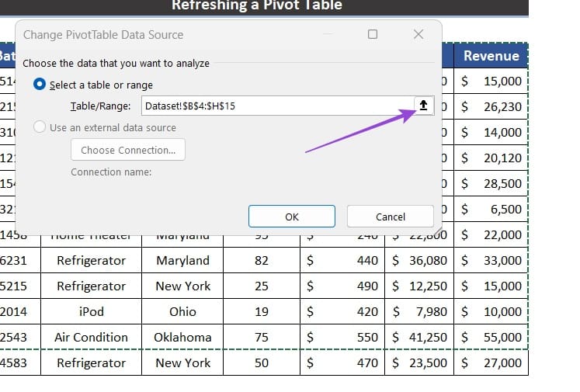Close the Change PivotTable Data Source dialog

point(419,34)
